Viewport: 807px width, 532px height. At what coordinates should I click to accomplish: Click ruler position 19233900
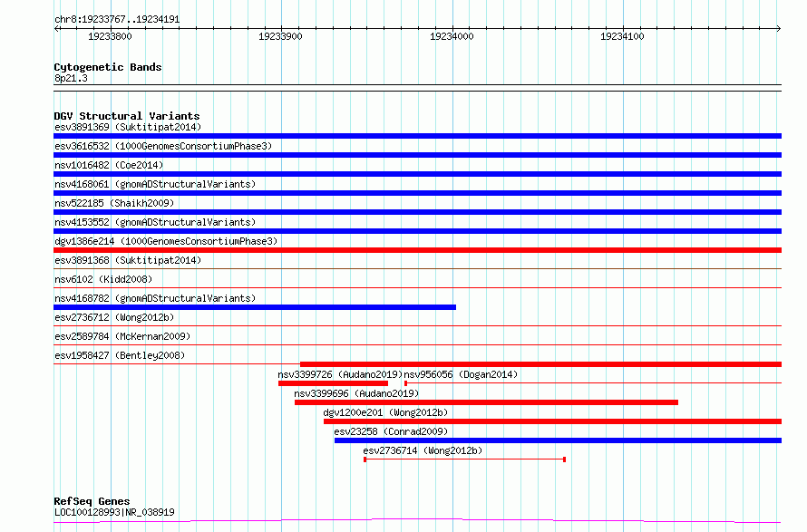(x=280, y=36)
